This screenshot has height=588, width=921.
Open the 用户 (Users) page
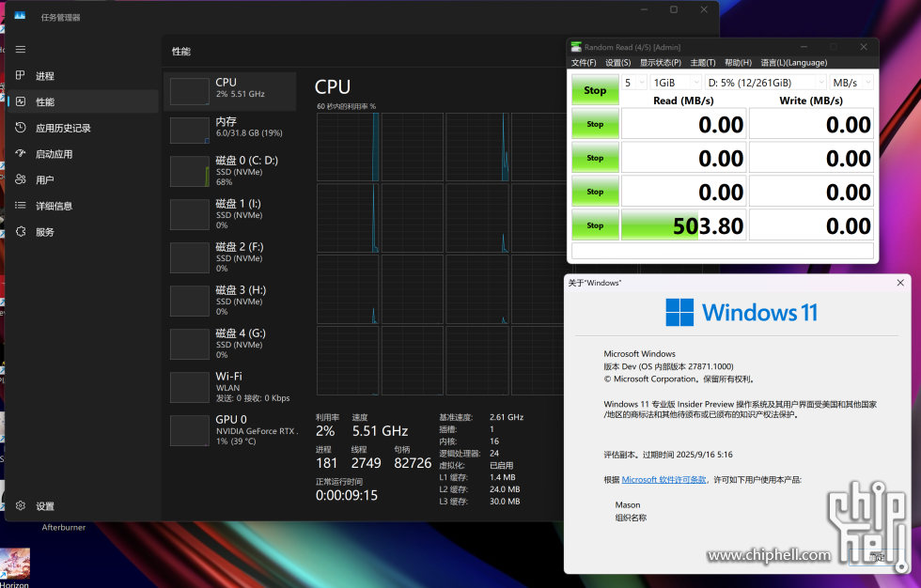pos(83,179)
